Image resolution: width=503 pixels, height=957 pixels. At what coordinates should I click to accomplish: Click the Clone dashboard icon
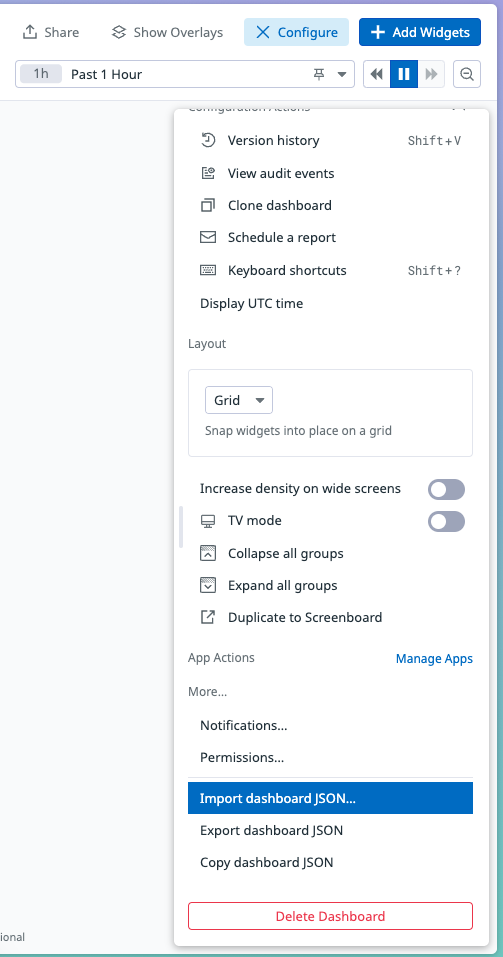[x=208, y=206]
